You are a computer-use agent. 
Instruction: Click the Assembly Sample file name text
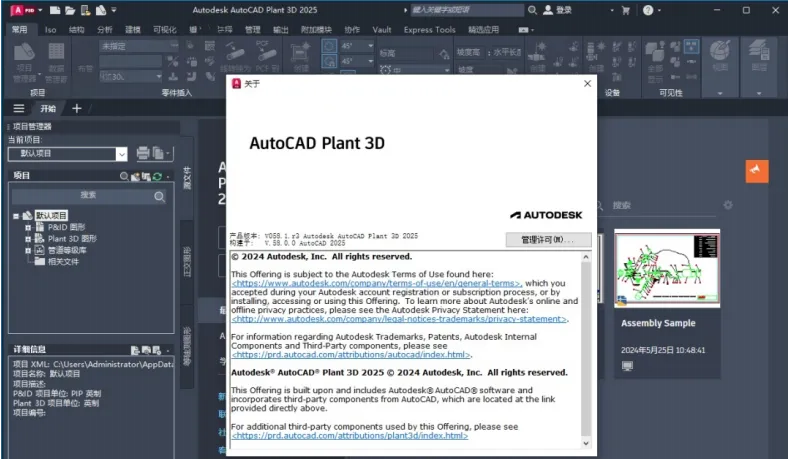pos(658,323)
